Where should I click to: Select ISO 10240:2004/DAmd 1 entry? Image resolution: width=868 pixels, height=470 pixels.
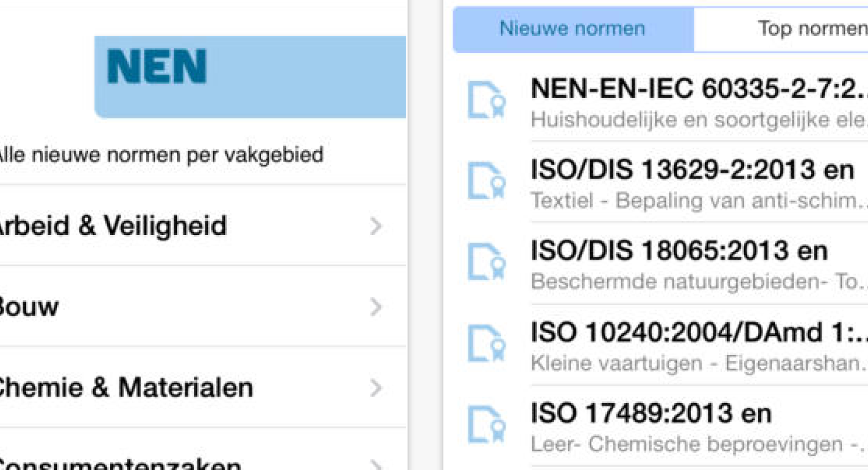click(x=699, y=333)
